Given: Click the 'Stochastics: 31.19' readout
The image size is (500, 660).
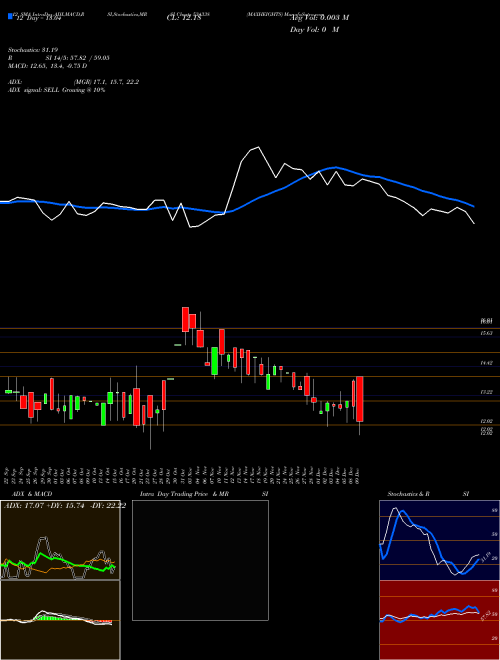Looking at the screenshot, I should (32, 50).
